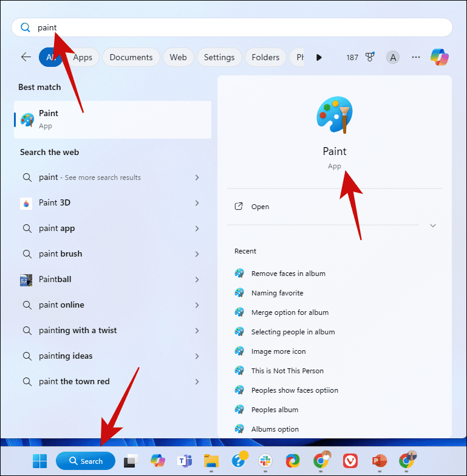Screen dimensions: 467x476
Task: Click the rewards points trophy icon
Action: (x=369, y=57)
